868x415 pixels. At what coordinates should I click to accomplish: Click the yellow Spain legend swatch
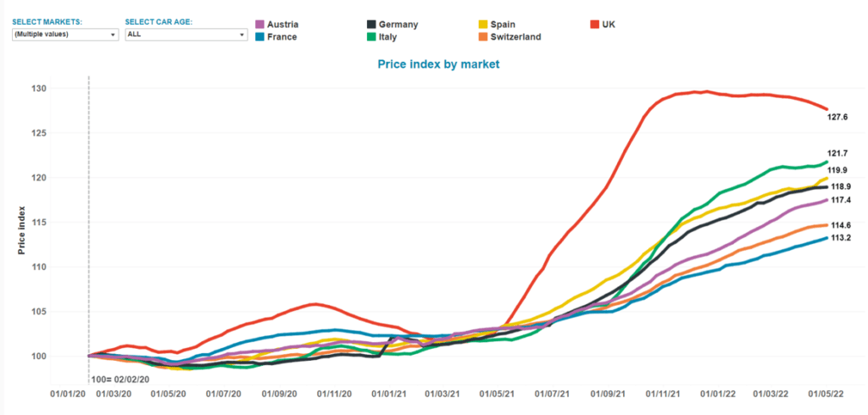(483, 25)
